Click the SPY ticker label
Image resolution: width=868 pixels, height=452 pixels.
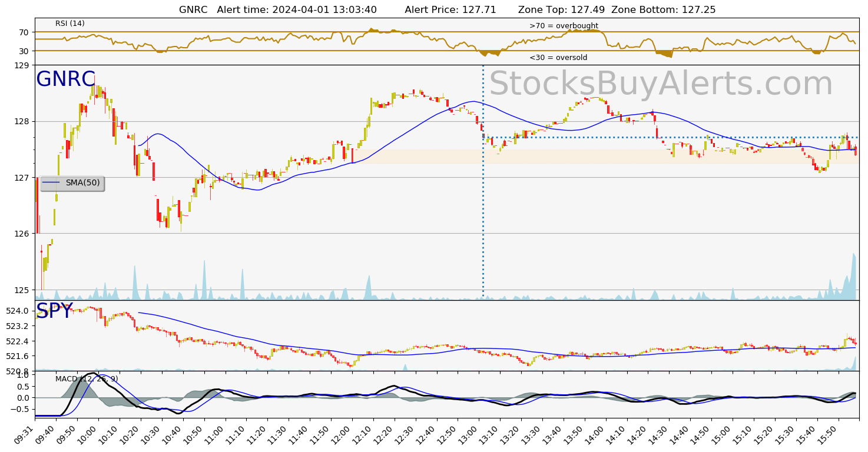tap(54, 311)
